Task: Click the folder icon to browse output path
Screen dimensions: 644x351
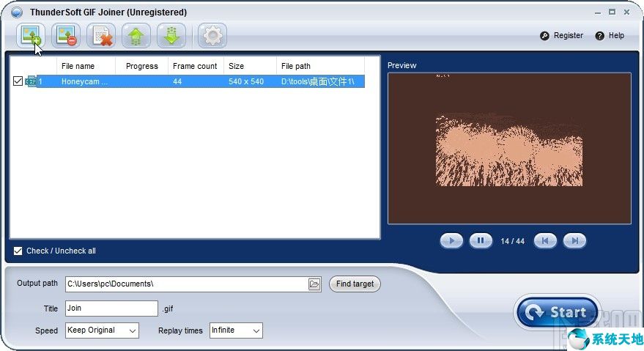Action: pos(314,284)
